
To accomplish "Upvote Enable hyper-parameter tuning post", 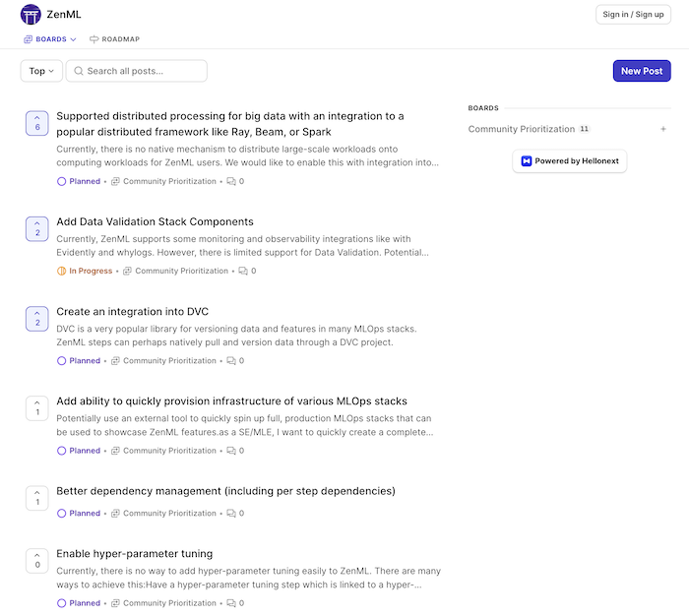I will tap(37, 561).
